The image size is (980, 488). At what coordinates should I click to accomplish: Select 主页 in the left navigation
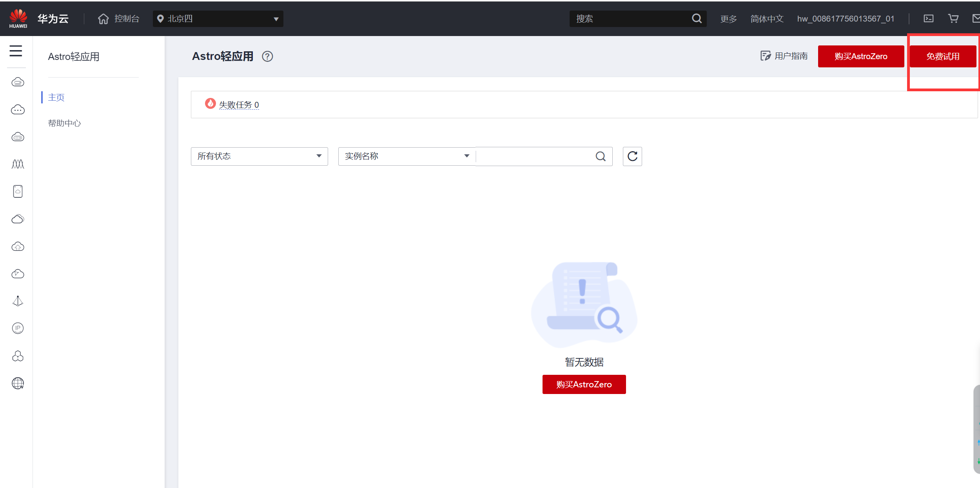56,97
